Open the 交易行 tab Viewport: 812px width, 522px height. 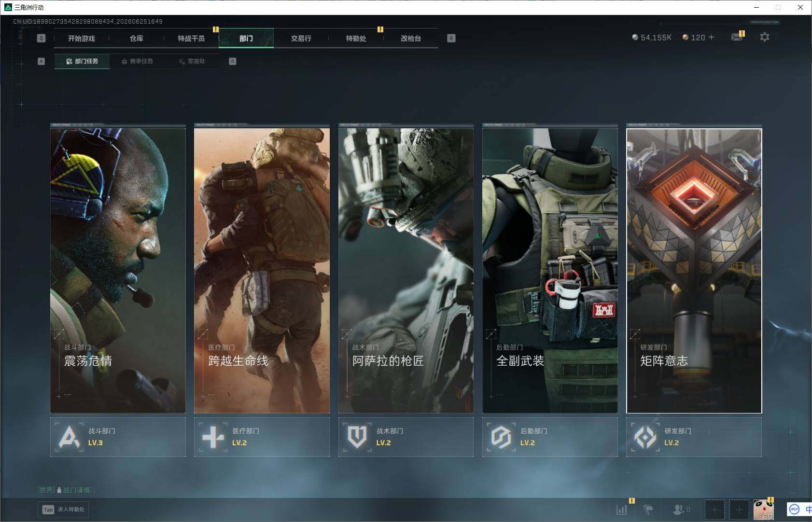301,38
